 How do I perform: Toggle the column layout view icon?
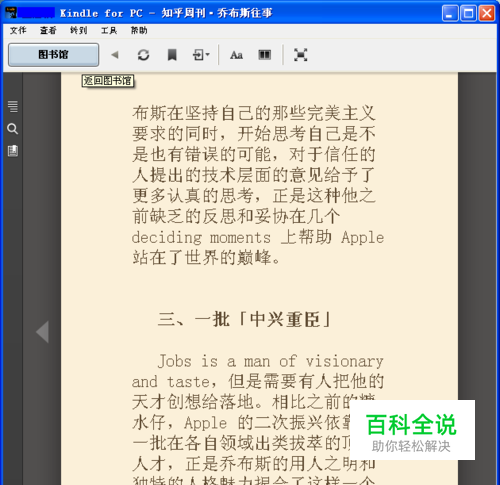click(x=265, y=55)
